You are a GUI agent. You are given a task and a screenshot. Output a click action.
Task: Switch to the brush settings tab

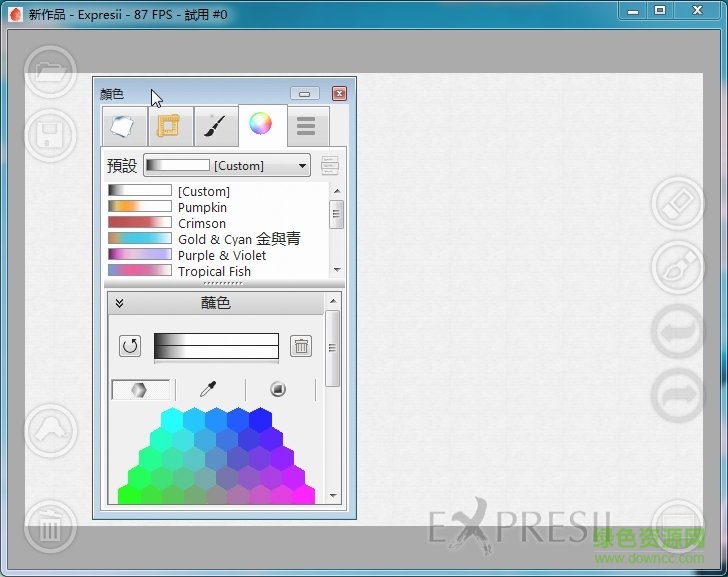click(x=215, y=126)
